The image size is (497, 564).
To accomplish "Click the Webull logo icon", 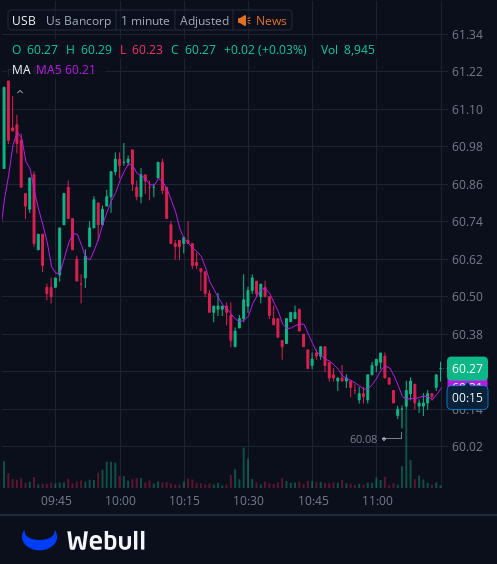I will pyautogui.click(x=40, y=540).
